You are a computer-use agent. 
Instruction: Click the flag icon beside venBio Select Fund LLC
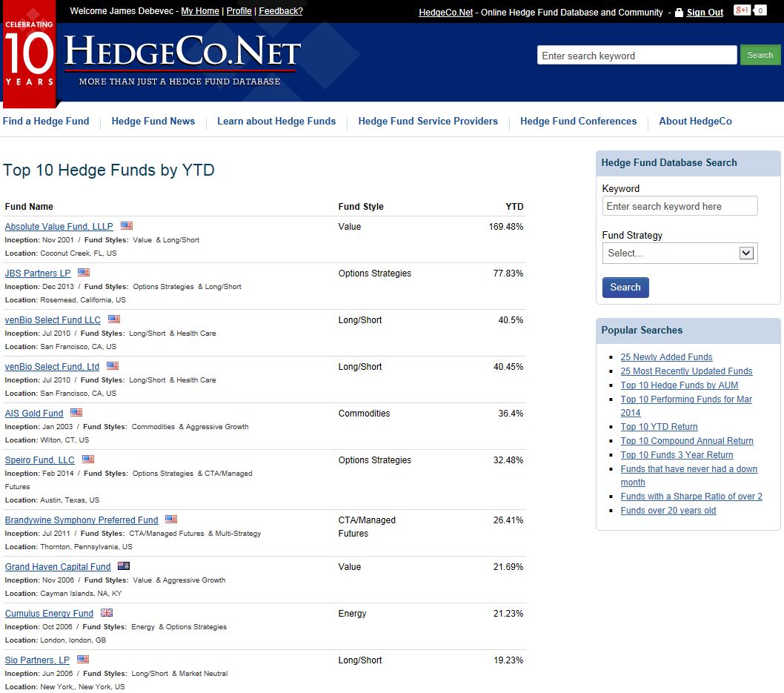[x=114, y=319]
